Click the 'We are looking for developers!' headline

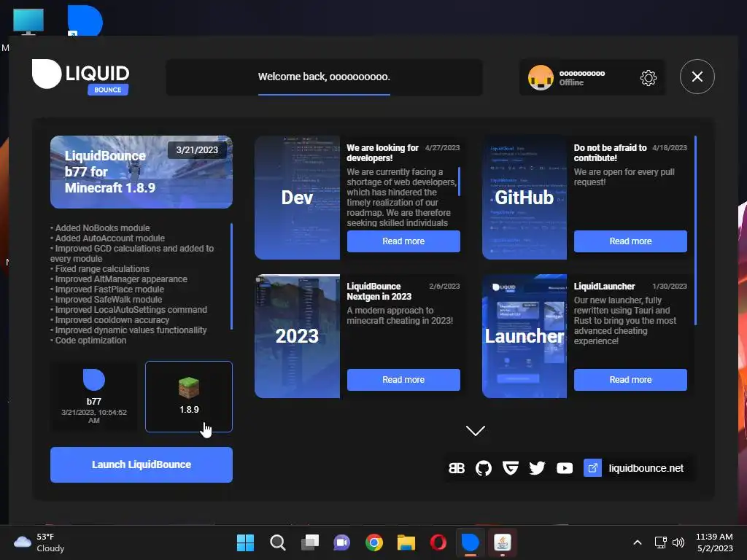[x=382, y=153]
